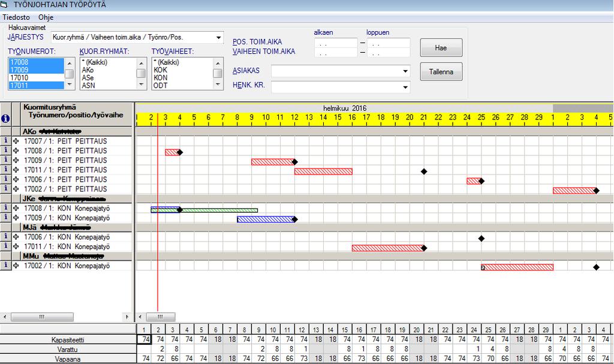Expand 17002 / 1: PEIT PEITTAUS row
Viewport: 614px width, 364px height.
tap(16, 189)
